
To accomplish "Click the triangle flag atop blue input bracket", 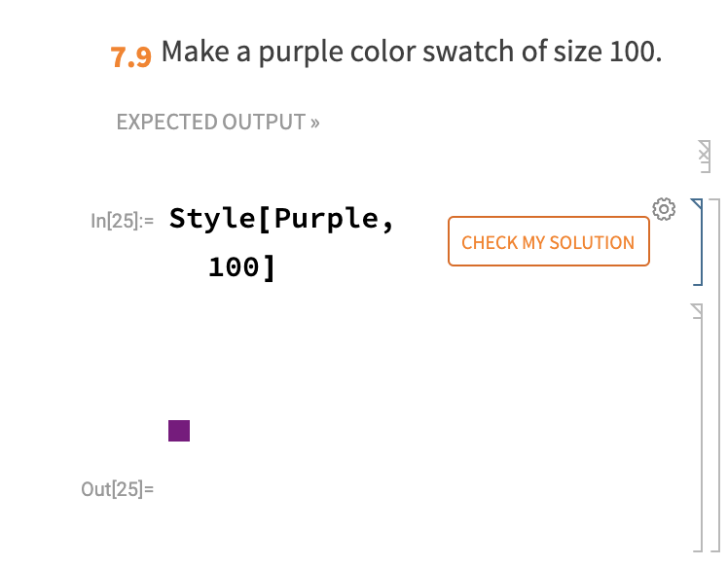I will [697, 204].
